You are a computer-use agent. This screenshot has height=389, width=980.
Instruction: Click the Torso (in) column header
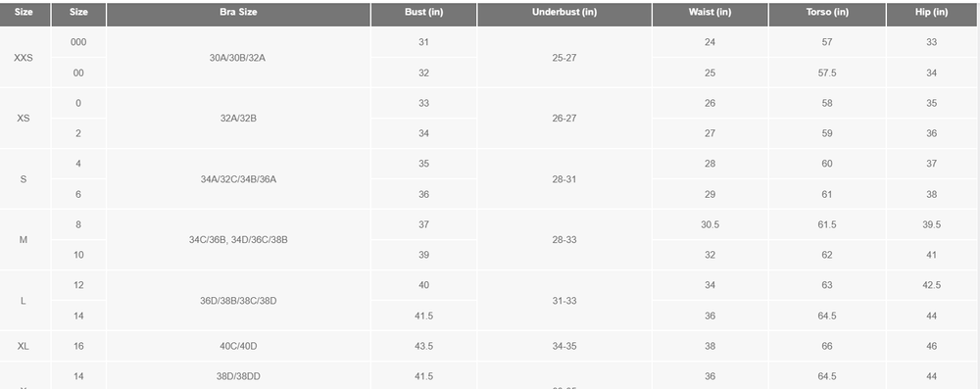coord(827,13)
